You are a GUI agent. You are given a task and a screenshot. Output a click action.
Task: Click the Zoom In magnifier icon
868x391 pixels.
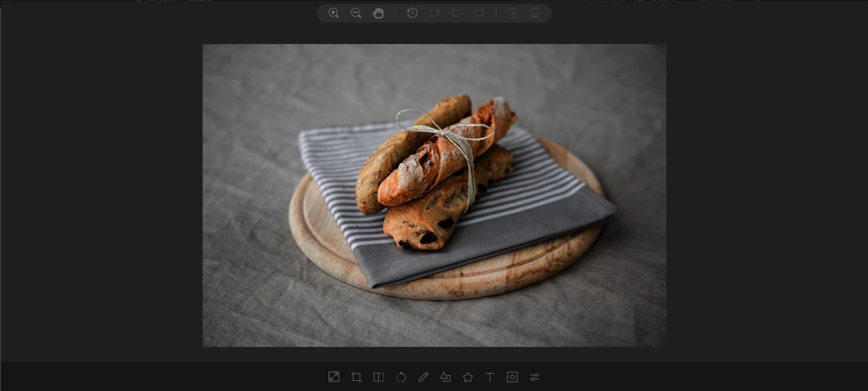coord(333,13)
